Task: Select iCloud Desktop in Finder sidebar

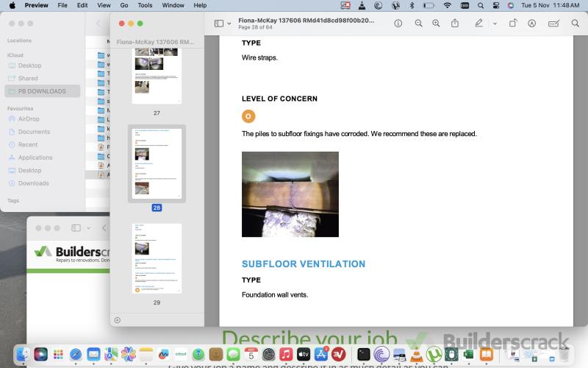Action: point(29,66)
